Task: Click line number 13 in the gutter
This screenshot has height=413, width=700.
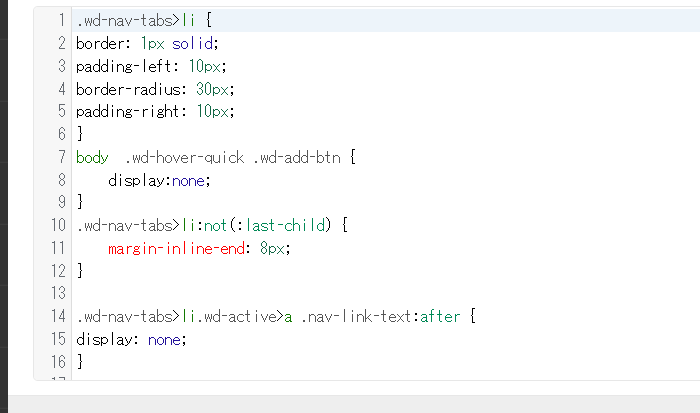Action: pyautogui.click(x=58, y=293)
